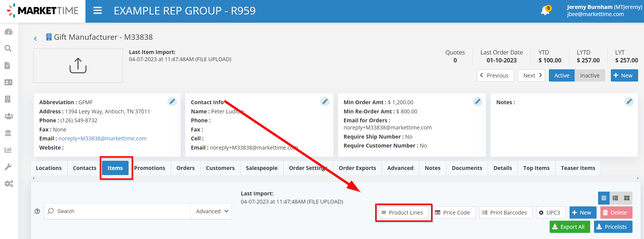
Task: Open the dashboard gauge sidebar icon
Action: coord(8,32)
